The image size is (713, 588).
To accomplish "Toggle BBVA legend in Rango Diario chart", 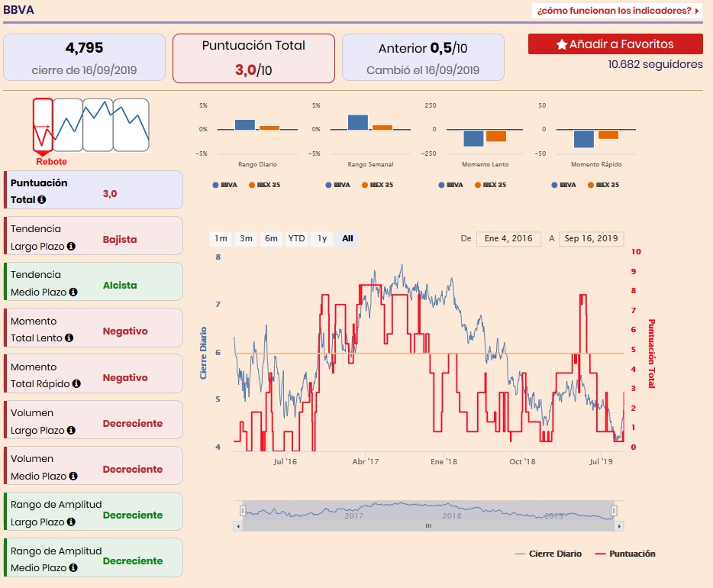I will pyautogui.click(x=225, y=185).
